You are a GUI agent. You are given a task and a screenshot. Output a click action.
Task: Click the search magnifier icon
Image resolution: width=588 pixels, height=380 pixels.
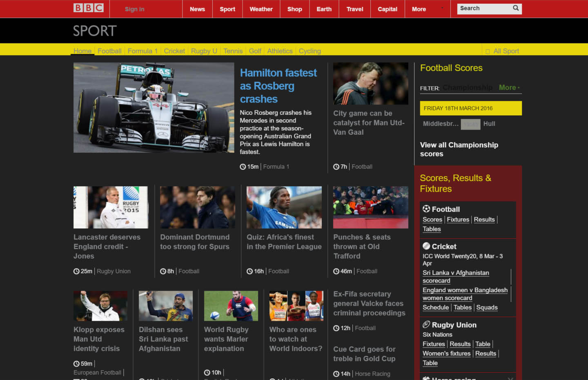(x=515, y=8)
